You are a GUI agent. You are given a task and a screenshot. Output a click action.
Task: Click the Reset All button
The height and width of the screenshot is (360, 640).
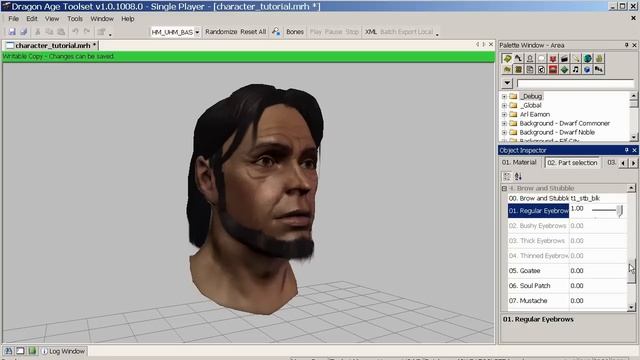[x=253, y=32]
